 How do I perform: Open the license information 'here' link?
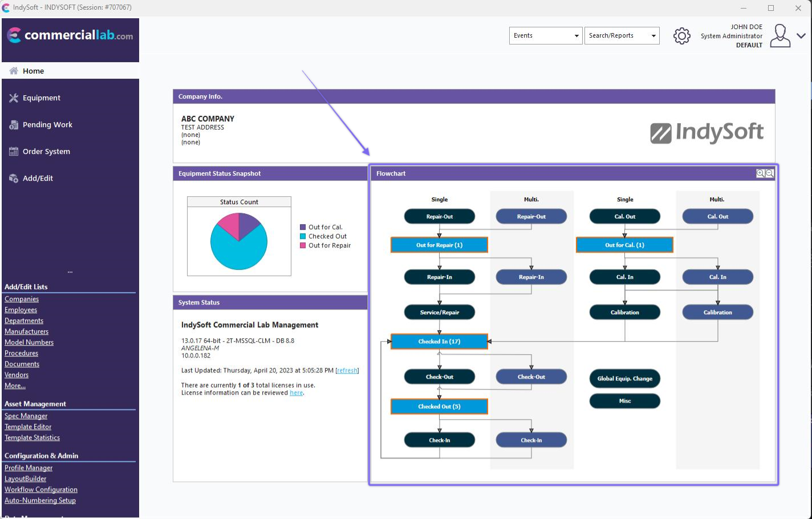296,393
